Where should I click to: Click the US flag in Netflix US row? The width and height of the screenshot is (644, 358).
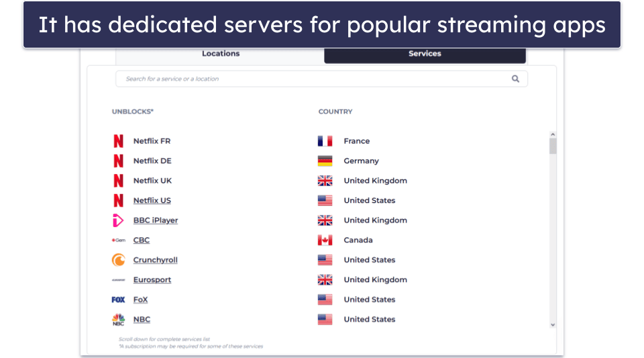(325, 200)
